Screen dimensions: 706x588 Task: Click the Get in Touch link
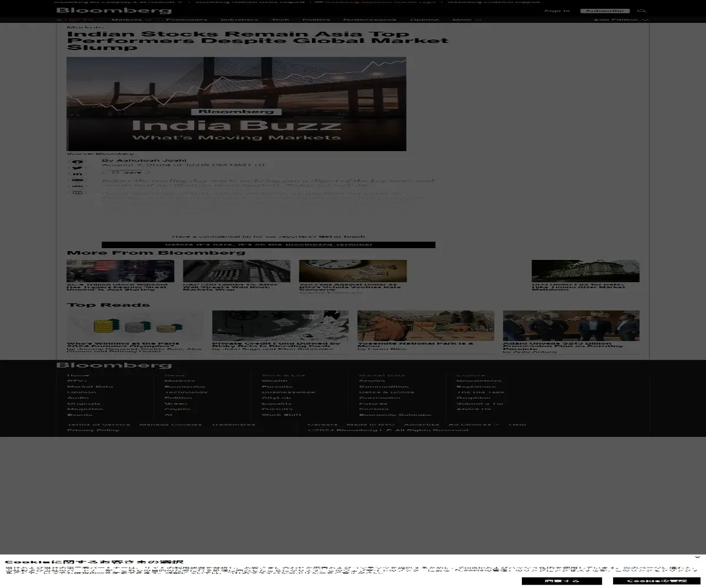point(342,236)
